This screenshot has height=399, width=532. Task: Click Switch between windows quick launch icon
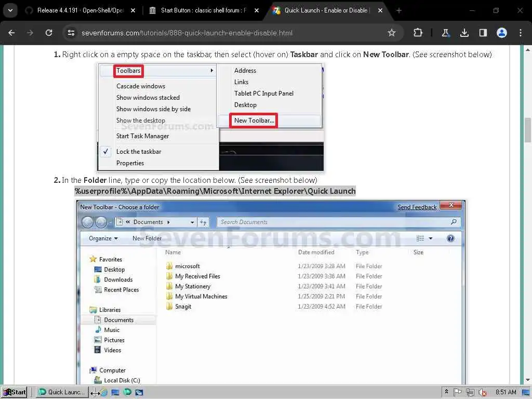point(139,393)
